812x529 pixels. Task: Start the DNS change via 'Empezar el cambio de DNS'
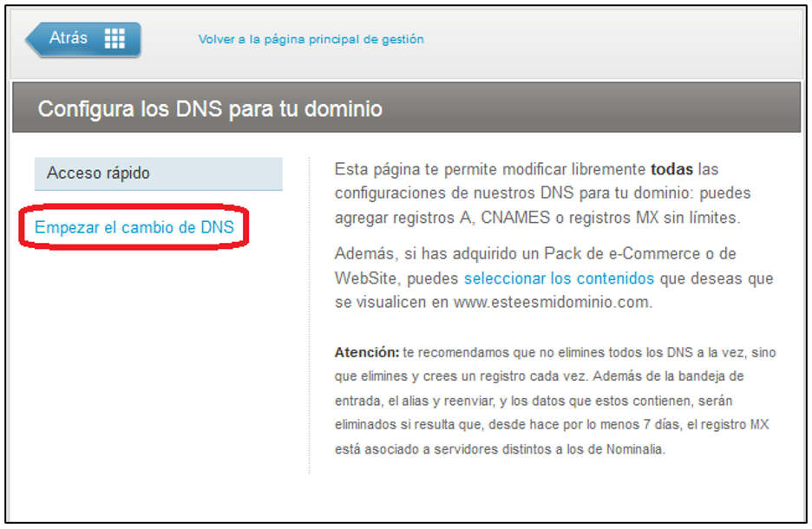(134, 227)
